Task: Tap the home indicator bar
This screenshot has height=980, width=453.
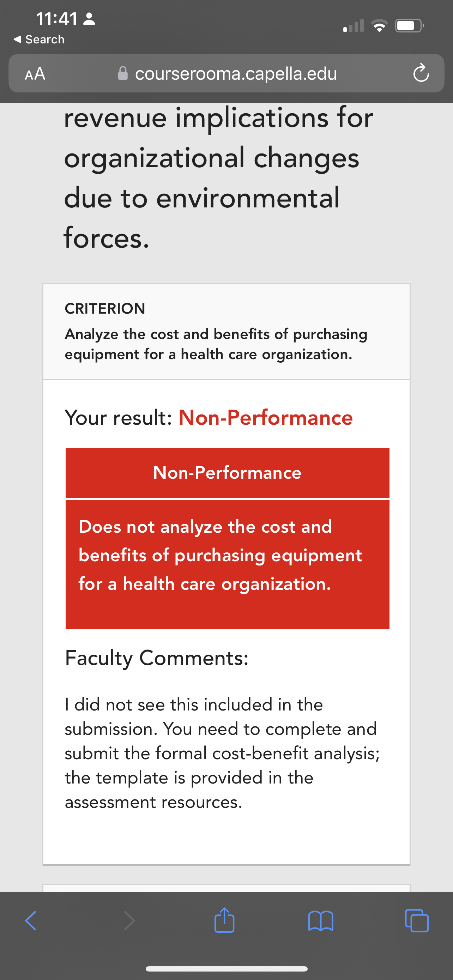Action: tap(227, 969)
